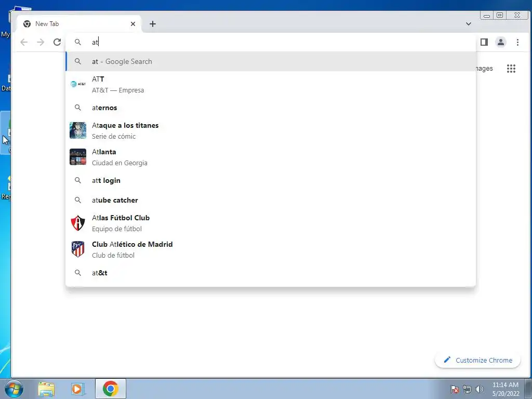
Task: Select the Atlas Fútbol Club suggestion
Action: [271, 223]
